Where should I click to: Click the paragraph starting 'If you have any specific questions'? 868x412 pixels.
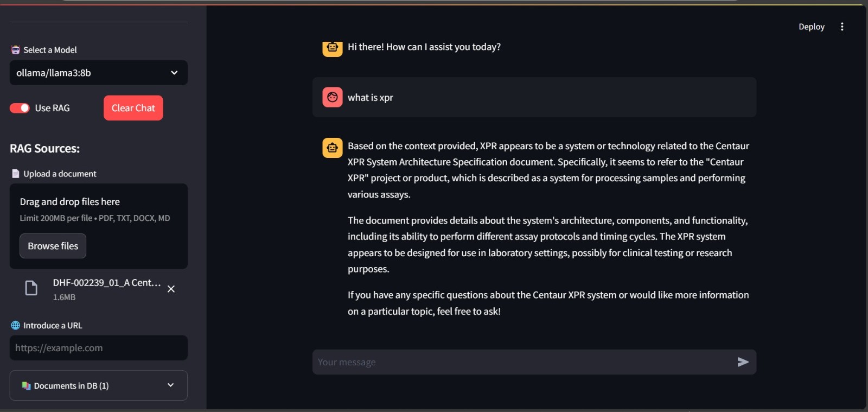click(548, 303)
